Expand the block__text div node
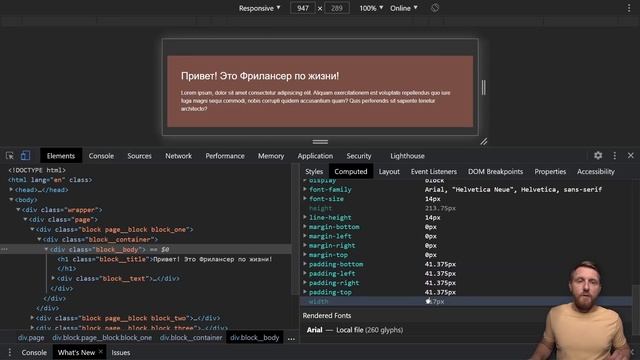This screenshot has width=640, height=360. (53, 278)
